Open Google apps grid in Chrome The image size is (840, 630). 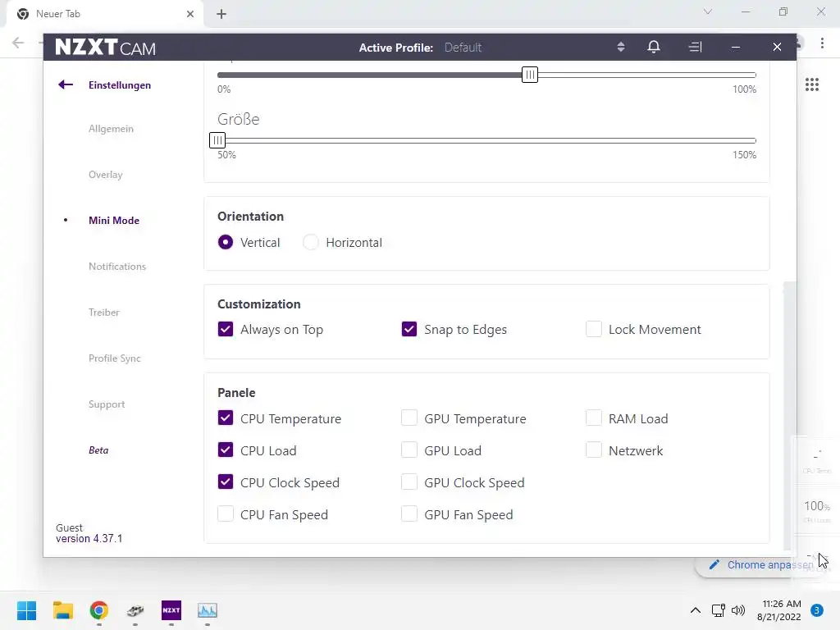[x=812, y=84]
